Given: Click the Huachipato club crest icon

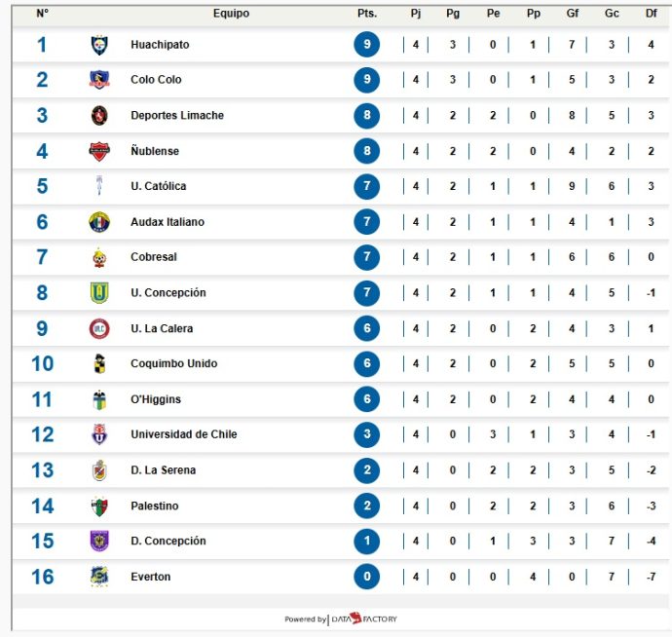Looking at the screenshot, I should (x=99, y=45).
